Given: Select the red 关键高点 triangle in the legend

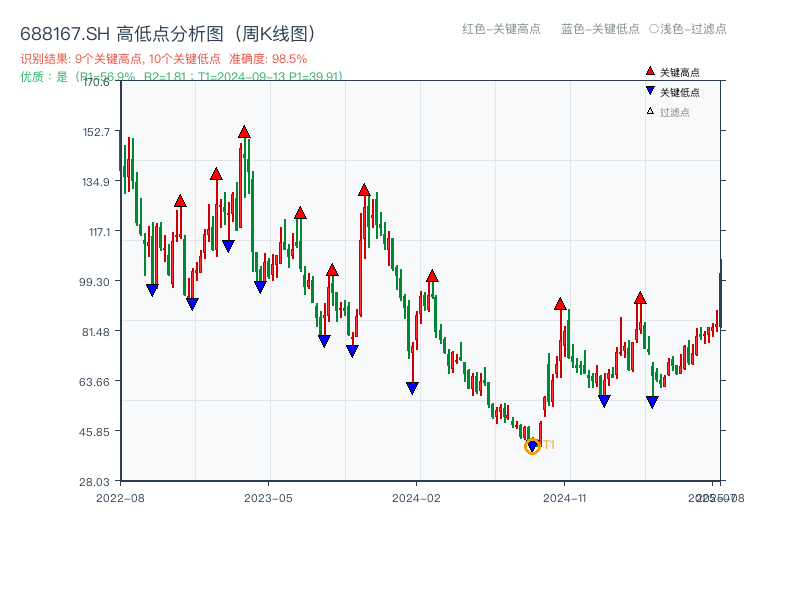Looking at the screenshot, I should (650, 71).
